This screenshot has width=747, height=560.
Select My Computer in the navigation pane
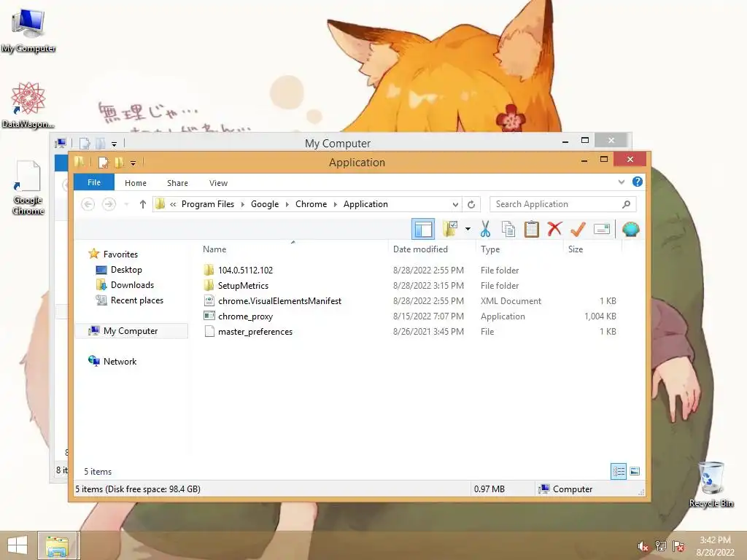click(131, 331)
